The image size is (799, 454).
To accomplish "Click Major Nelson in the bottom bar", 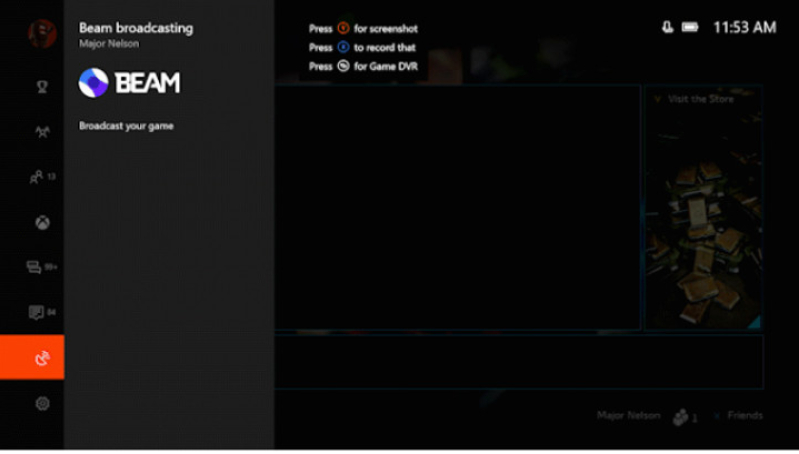I will tap(628, 416).
